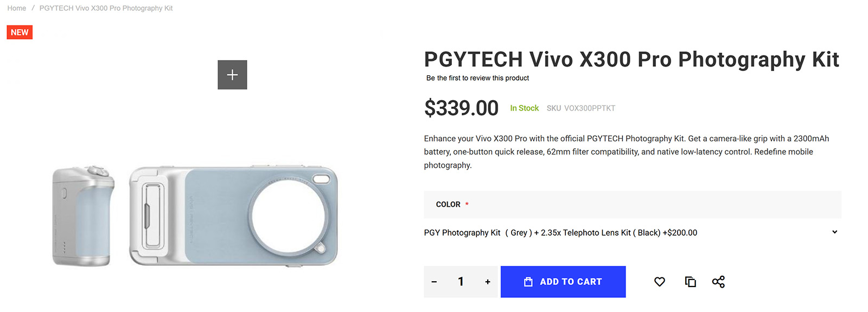This screenshot has width=868, height=312.
Task: Click the grey camera grip image
Action: tap(83, 216)
